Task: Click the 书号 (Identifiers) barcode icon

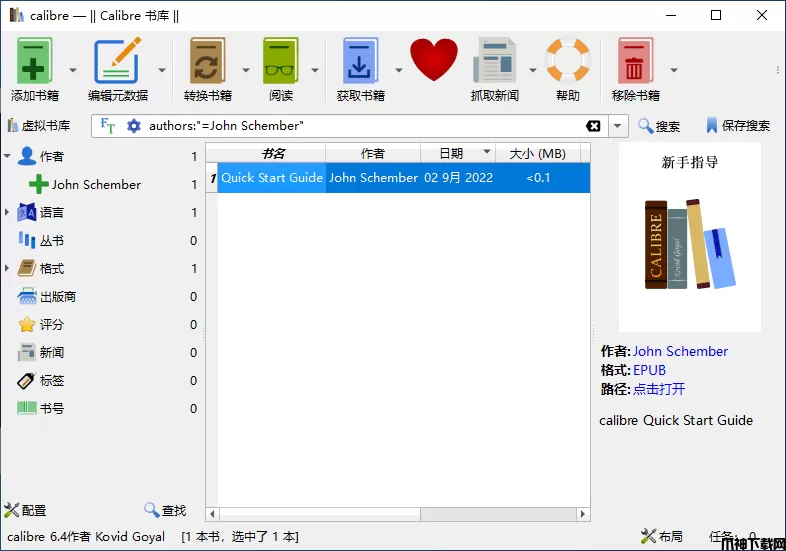Action: [27, 408]
